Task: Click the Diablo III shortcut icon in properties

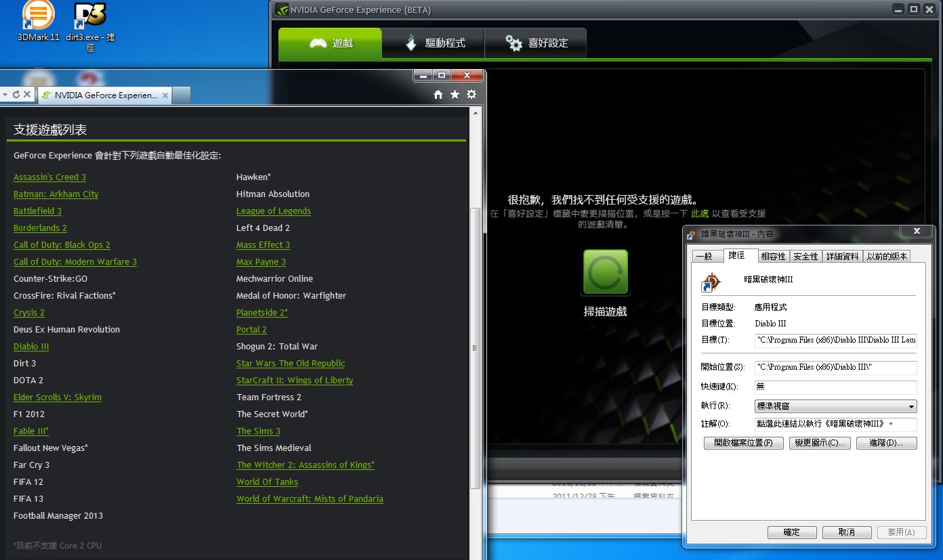Action: click(x=711, y=281)
